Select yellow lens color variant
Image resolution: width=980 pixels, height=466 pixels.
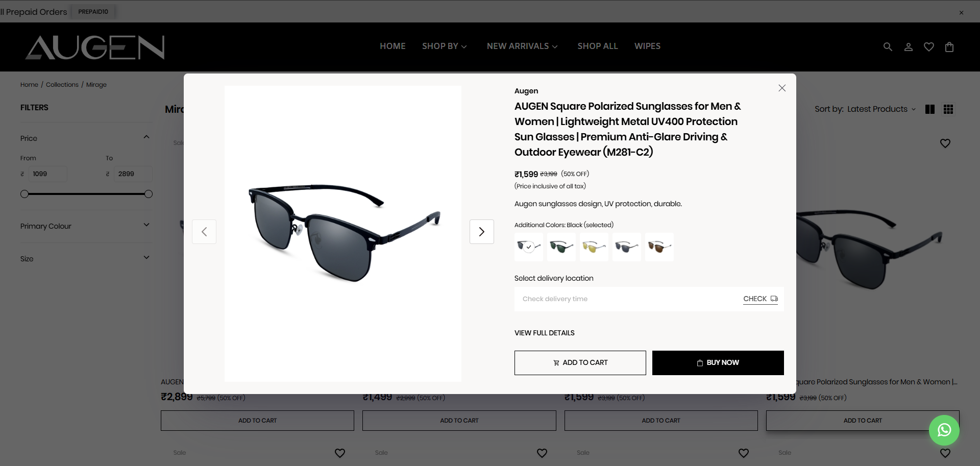(594, 247)
